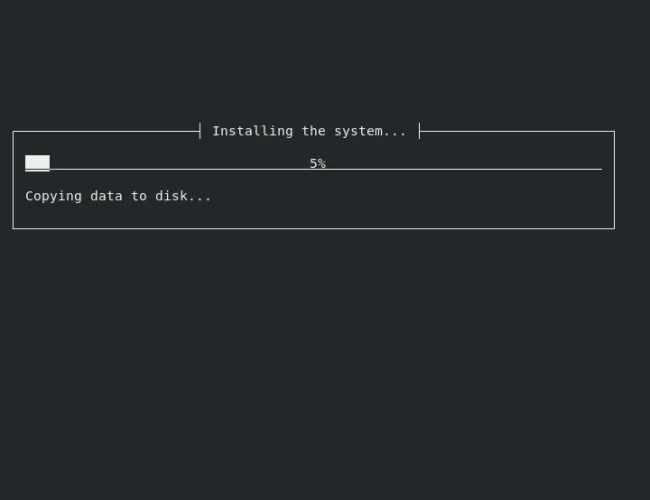Click empty space inside dialog below status text

coord(314,215)
